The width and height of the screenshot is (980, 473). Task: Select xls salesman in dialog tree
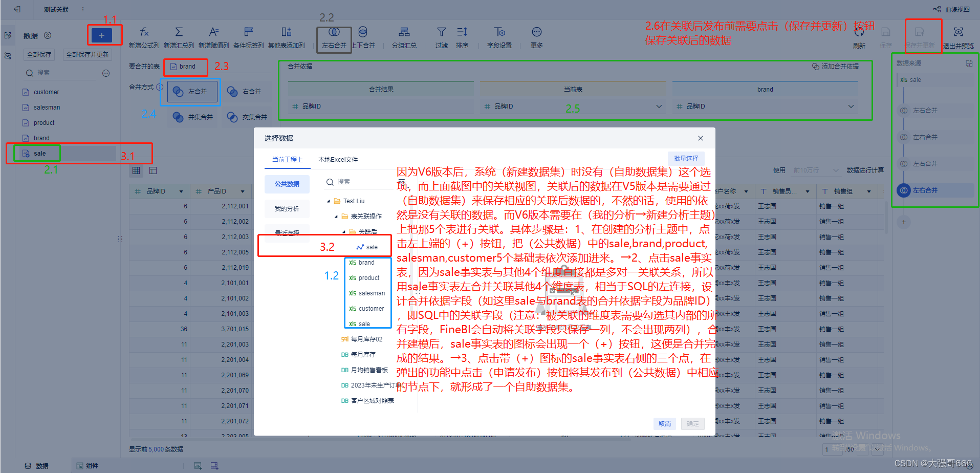(x=367, y=293)
